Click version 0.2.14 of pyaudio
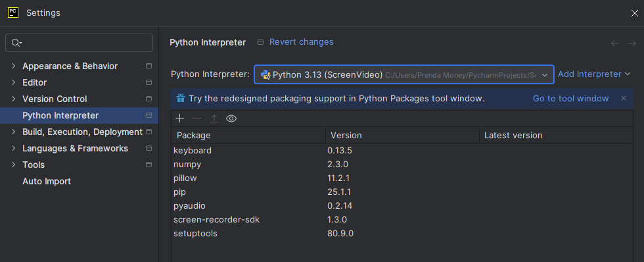The height and width of the screenshot is (262, 644). point(340,205)
